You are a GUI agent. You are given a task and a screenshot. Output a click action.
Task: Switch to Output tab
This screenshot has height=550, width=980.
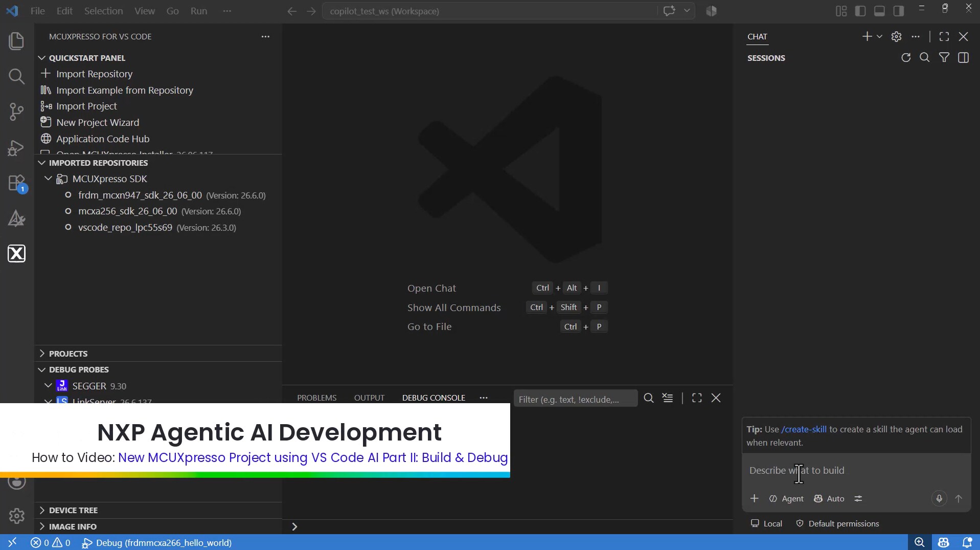(369, 398)
